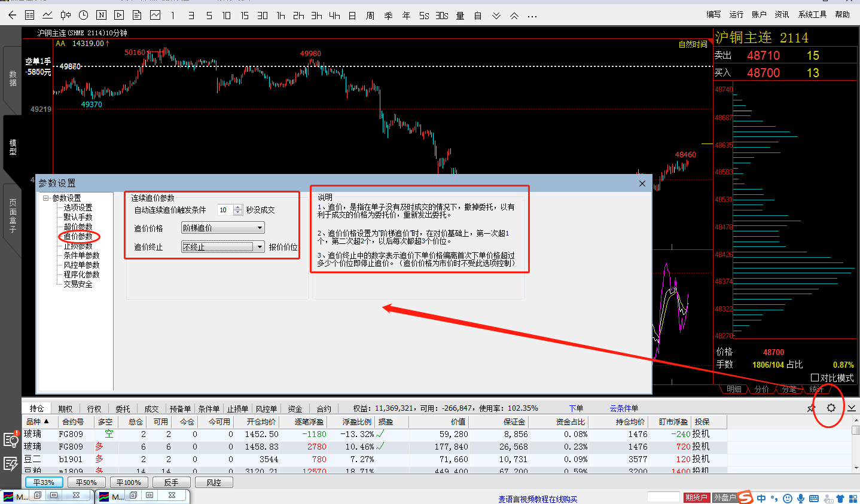Click the pin icon beside the gear

(x=811, y=408)
